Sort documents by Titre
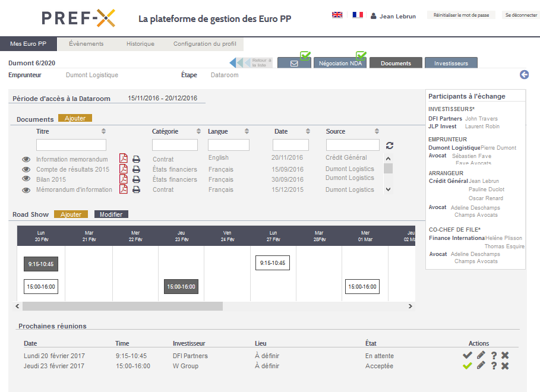The width and height of the screenshot is (540, 392). pos(103,131)
